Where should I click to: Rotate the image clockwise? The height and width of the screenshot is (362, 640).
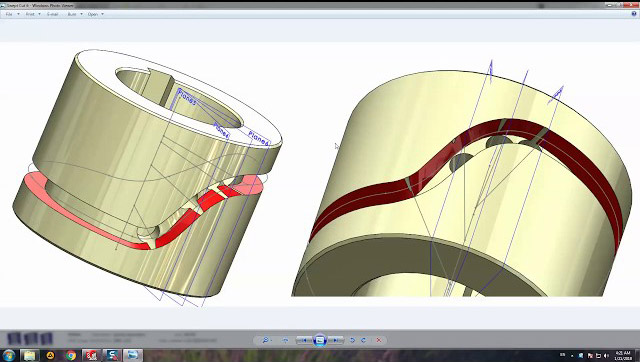(x=363, y=340)
